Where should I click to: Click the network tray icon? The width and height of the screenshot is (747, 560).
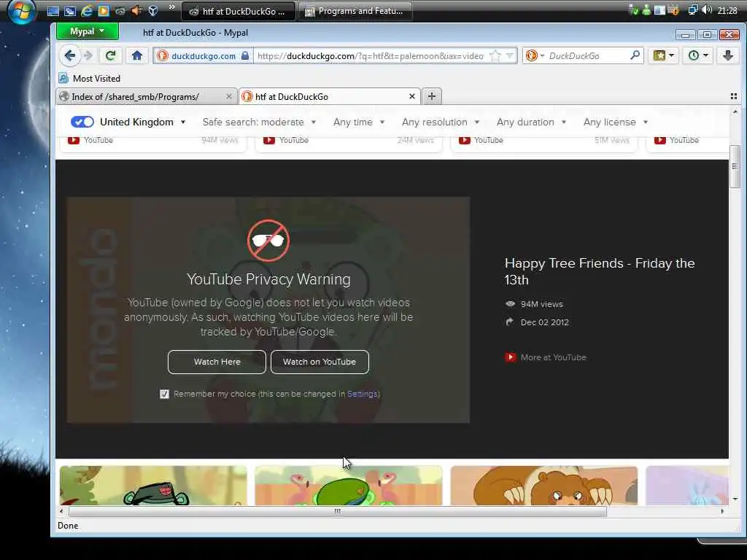pyautogui.click(x=693, y=10)
